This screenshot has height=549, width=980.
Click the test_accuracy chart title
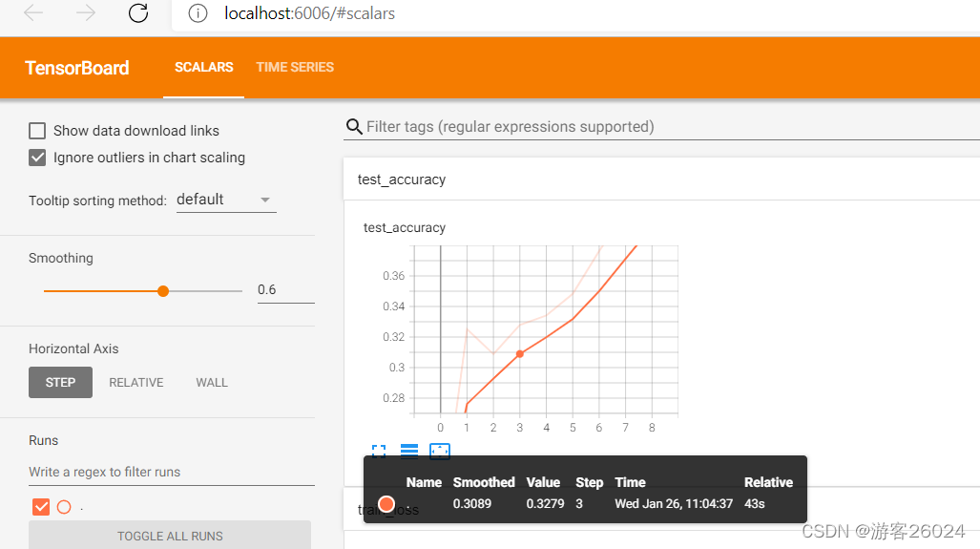[x=405, y=227]
